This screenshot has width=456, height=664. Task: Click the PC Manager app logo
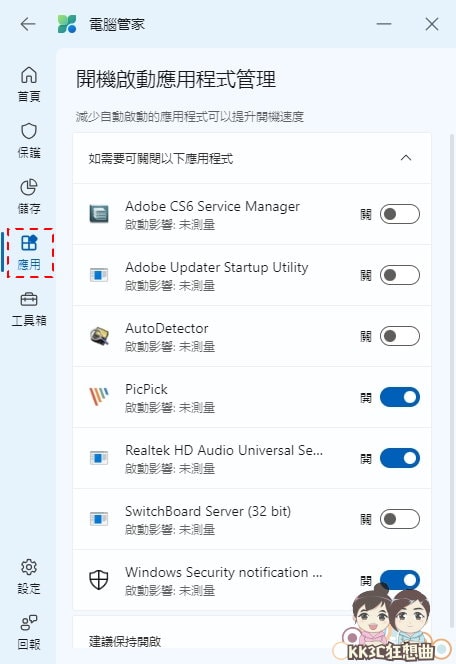[67, 24]
